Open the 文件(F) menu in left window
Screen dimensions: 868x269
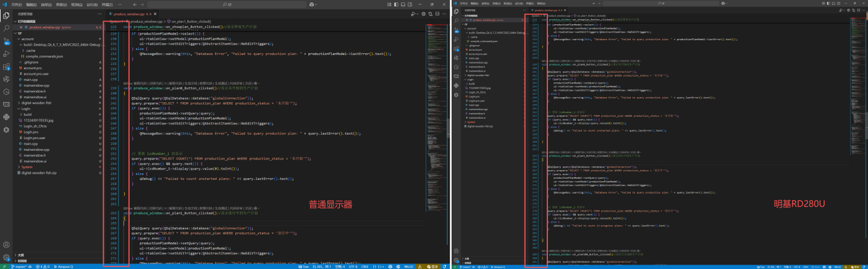pos(17,4)
